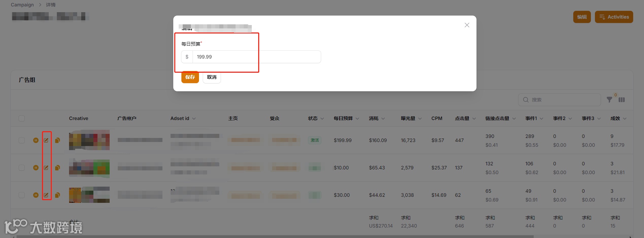Screen dimensions: 644x238
Task: Open the 消耗 column dropdown
Action: 383,119
